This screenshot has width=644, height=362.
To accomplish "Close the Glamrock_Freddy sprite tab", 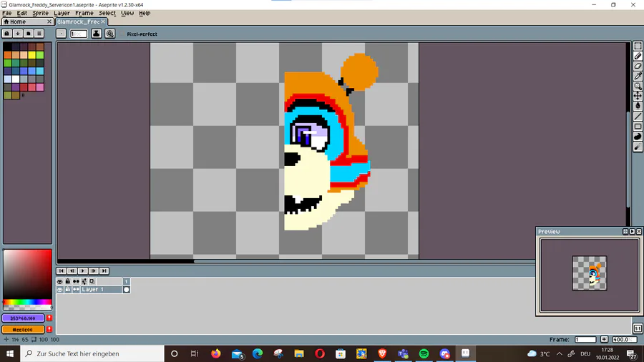I will (103, 21).
